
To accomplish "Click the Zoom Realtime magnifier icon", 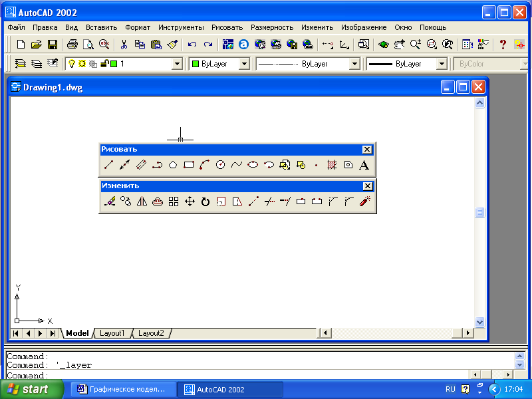I will coord(415,45).
